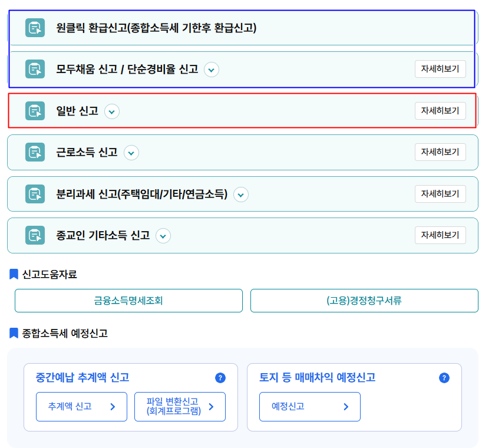Click help icon for 토지 등 매매차익 예정신고
Viewport: 482px width, 448px height.
(444, 378)
